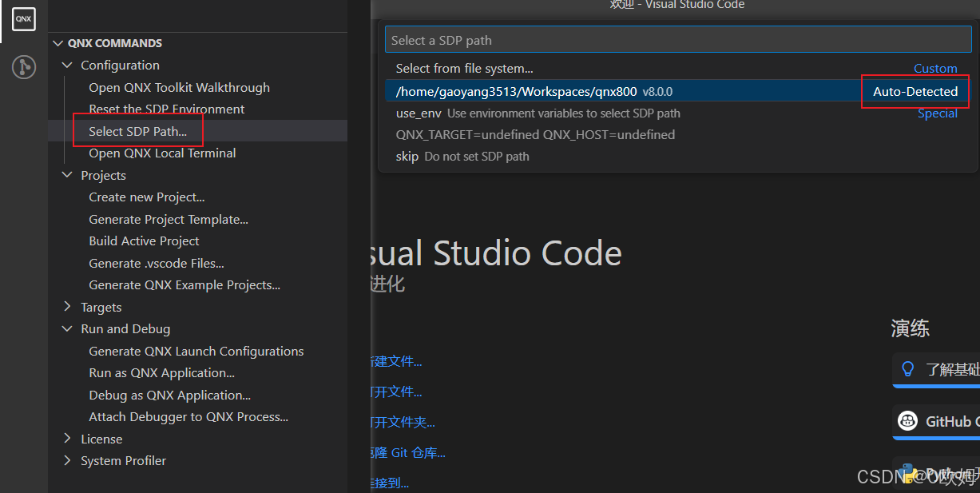This screenshot has height=493, width=980.
Task: Click Attach Debugger to QNX Process...
Action: pyautogui.click(x=188, y=416)
